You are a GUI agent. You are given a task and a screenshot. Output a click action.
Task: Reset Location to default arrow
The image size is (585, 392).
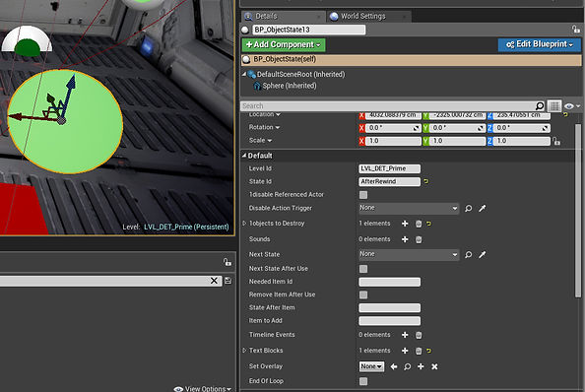tap(565, 115)
